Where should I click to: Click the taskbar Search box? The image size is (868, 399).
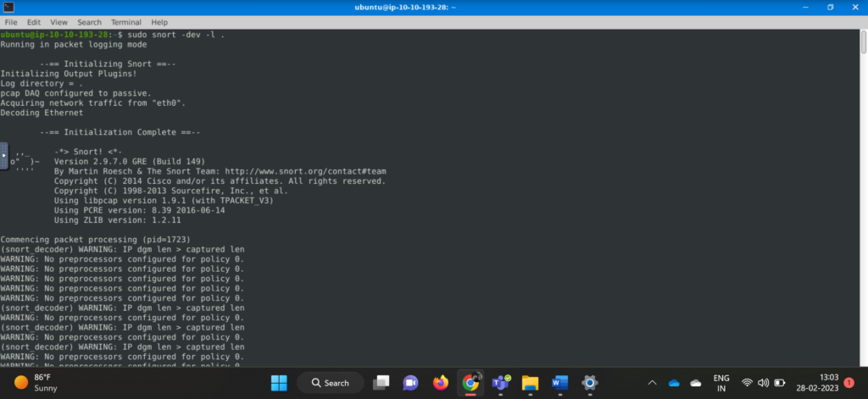click(x=328, y=383)
